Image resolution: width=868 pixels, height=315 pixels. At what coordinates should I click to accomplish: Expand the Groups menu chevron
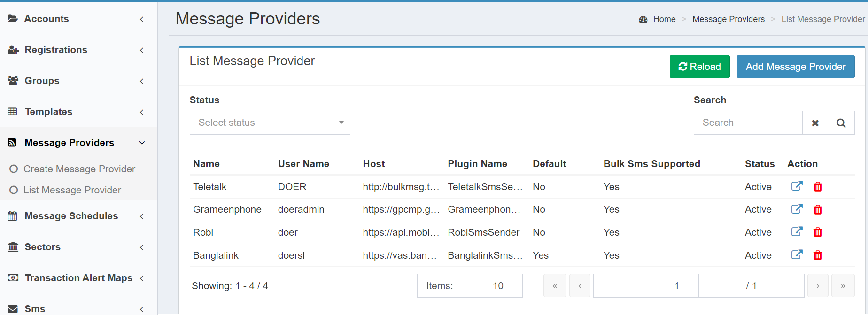coord(142,81)
